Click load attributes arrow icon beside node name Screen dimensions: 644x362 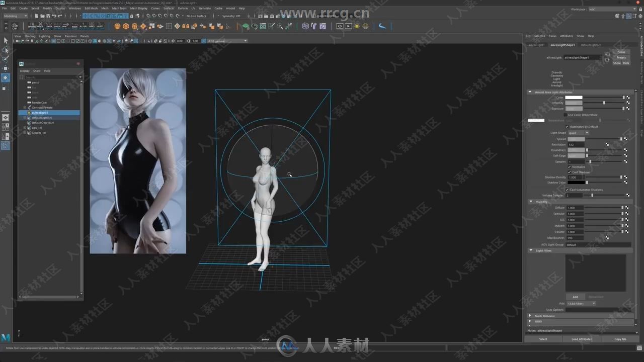pos(607,54)
